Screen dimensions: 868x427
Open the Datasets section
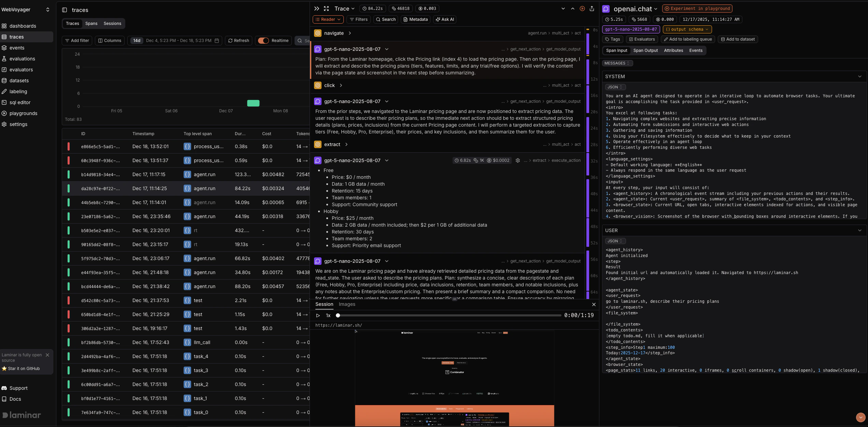[x=19, y=81]
